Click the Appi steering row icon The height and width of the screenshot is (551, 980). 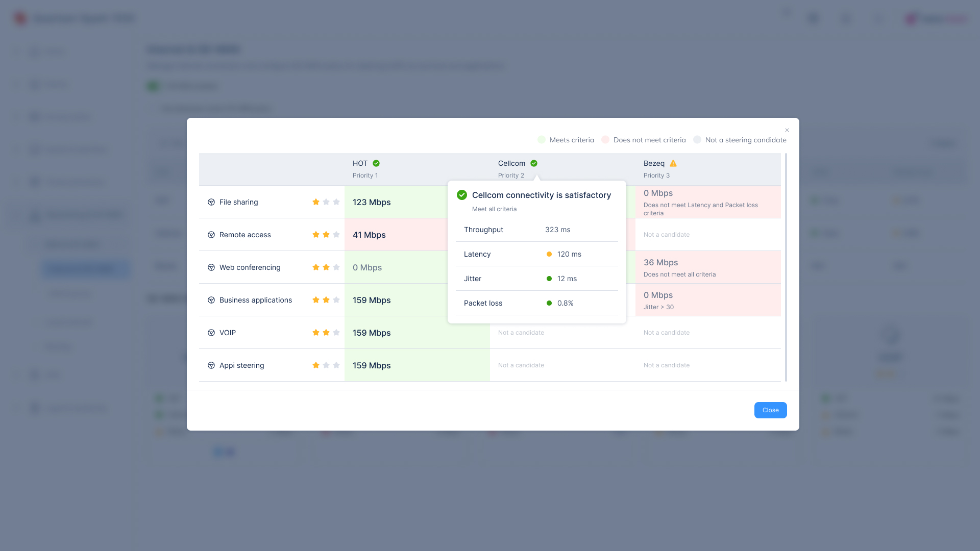coord(211,365)
